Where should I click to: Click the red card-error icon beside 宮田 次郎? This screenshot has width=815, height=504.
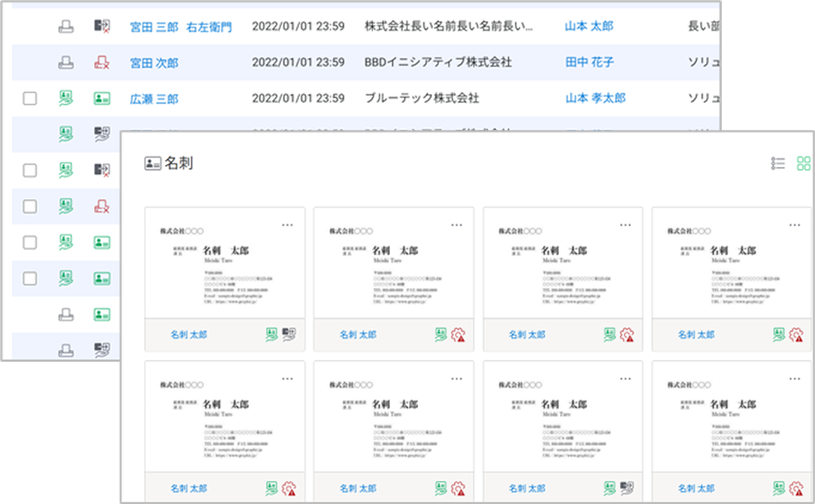click(x=102, y=62)
